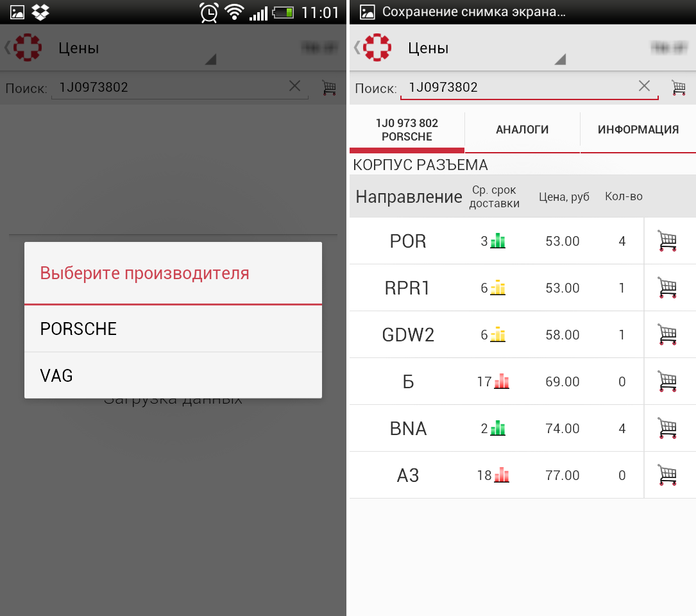The height and width of the screenshot is (616, 696).
Task: Select the 1J0 973 802 PORSCHE tab
Action: pos(407,130)
